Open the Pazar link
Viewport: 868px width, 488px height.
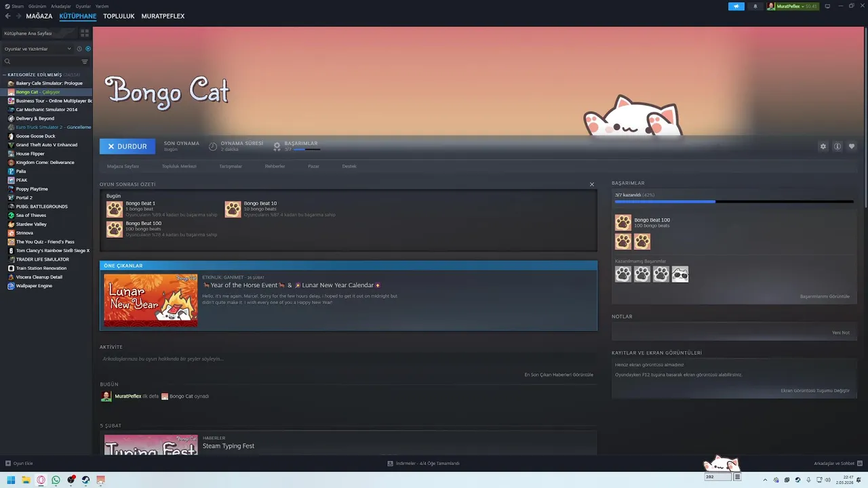[x=313, y=166]
